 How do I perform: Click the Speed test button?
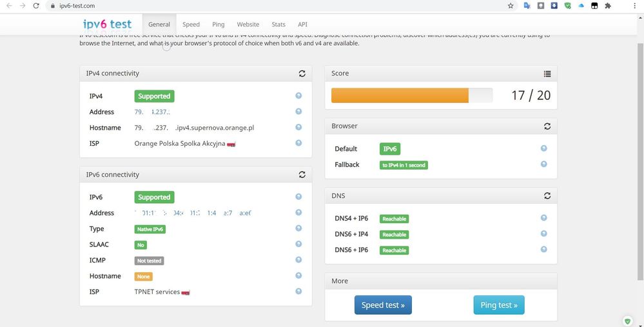pyautogui.click(x=383, y=305)
